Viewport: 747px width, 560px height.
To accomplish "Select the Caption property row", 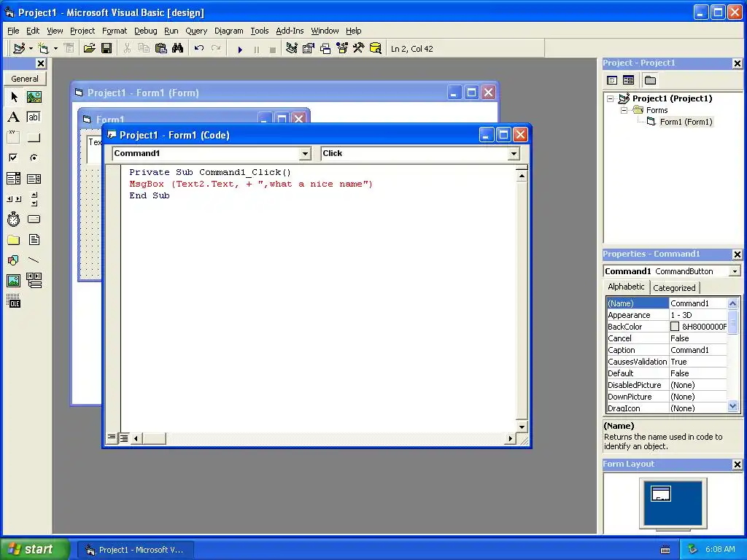I will click(x=667, y=350).
